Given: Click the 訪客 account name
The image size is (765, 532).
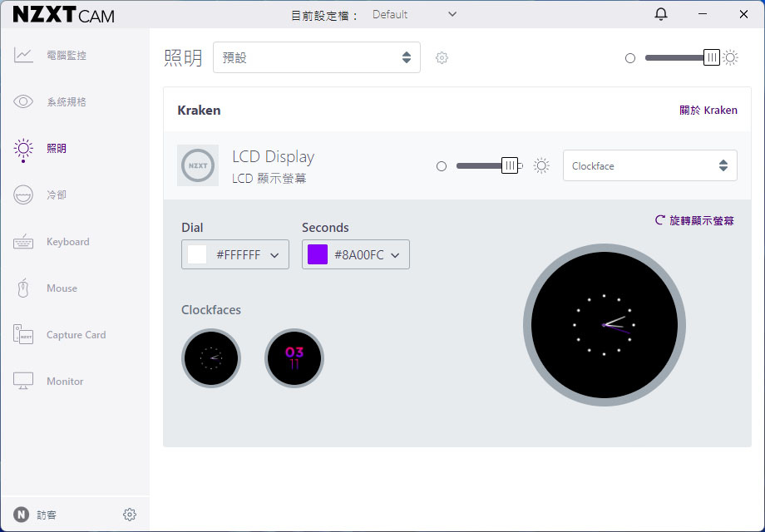Looking at the screenshot, I should pos(47,515).
